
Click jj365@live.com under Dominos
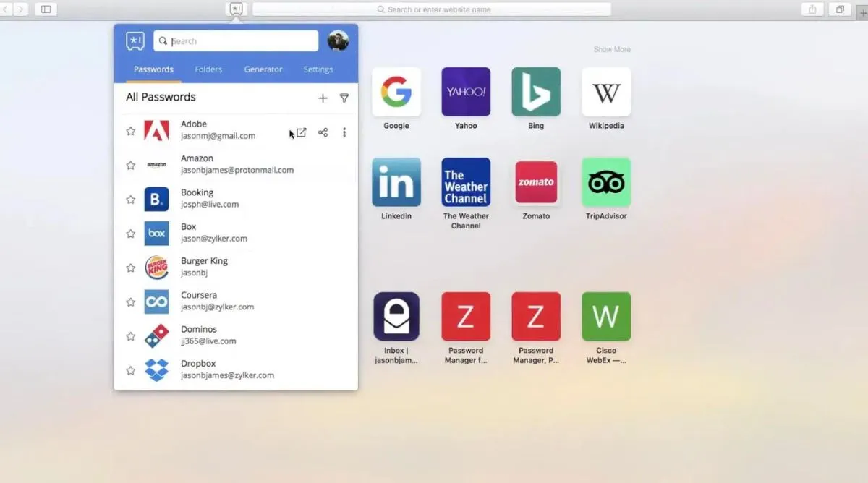[x=208, y=341]
